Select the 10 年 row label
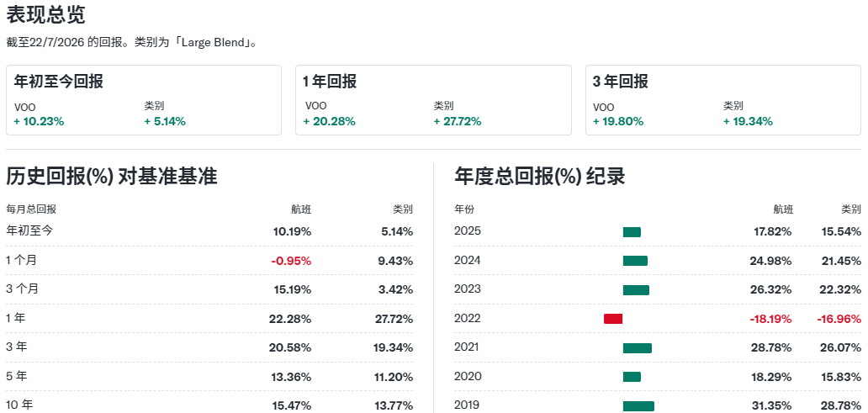The image size is (868, 413). pyautogui.click(x=19, y=405)
